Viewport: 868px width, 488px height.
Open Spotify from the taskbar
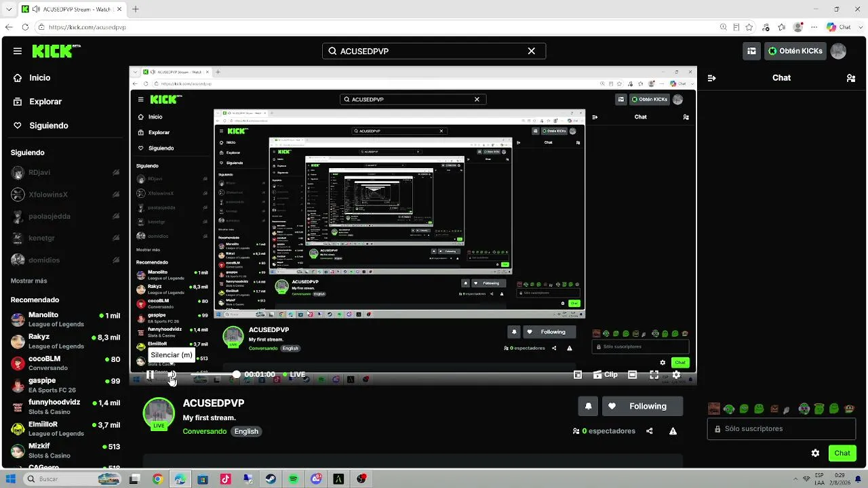293,479
